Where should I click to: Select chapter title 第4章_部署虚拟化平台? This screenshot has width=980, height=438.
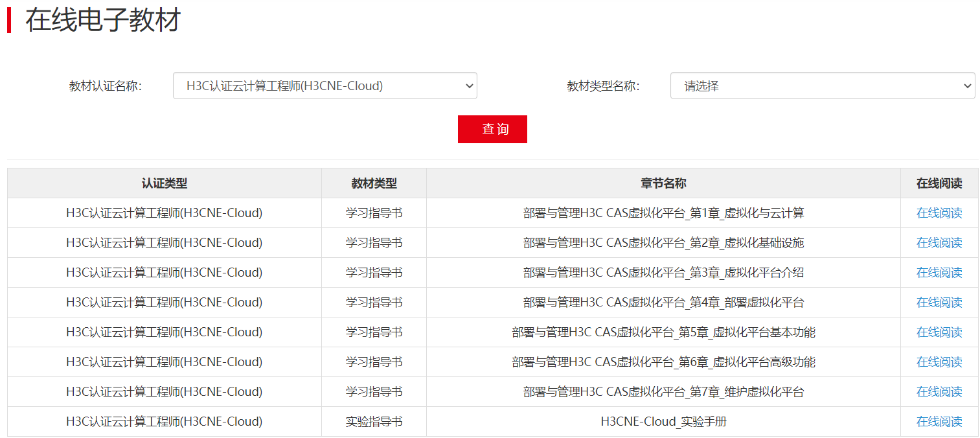[x=663, y=302]
